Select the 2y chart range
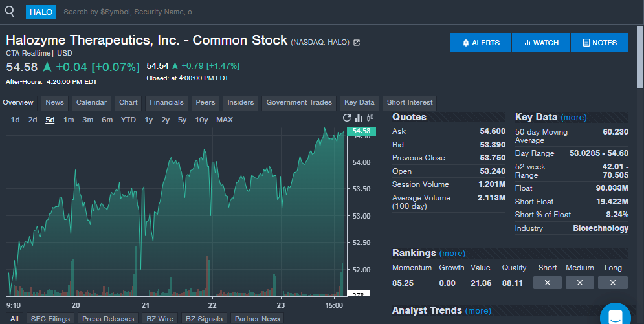Viewport: 644px width, 324px height. (165, 120)
